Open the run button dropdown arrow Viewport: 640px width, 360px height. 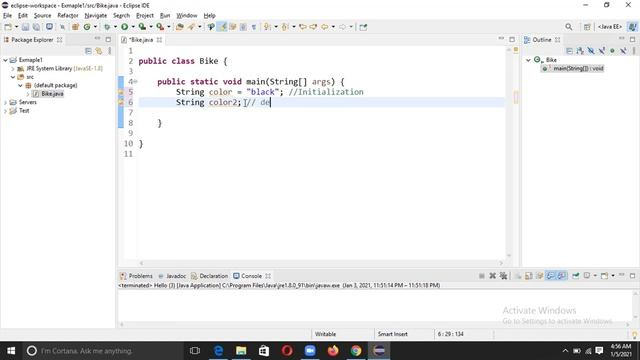pyautogui.click(x=133, y=27)
